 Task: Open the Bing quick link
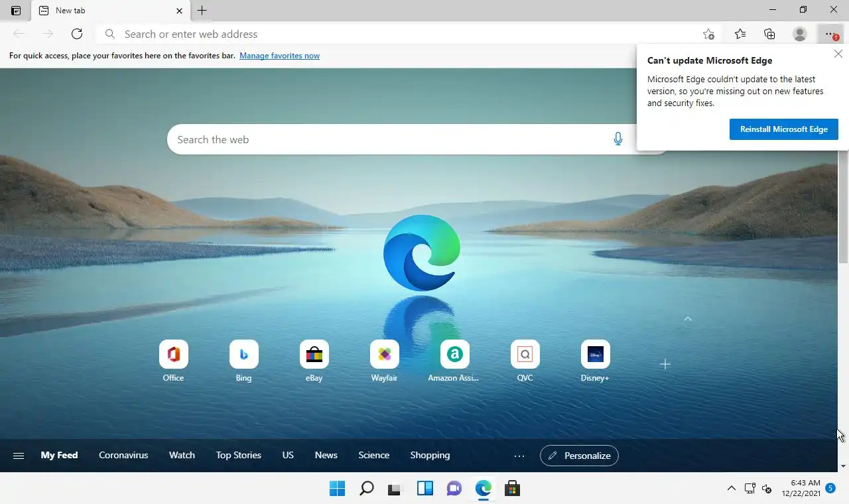coord(243,361)
